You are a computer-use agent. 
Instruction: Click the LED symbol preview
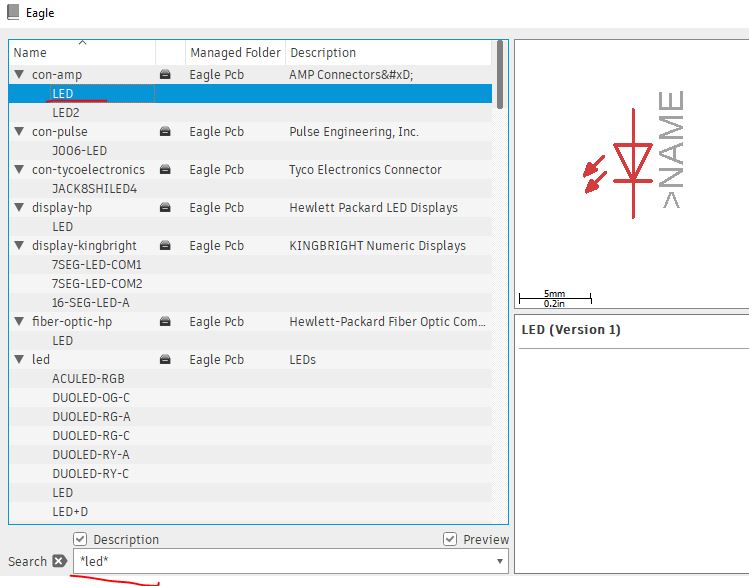633,163
